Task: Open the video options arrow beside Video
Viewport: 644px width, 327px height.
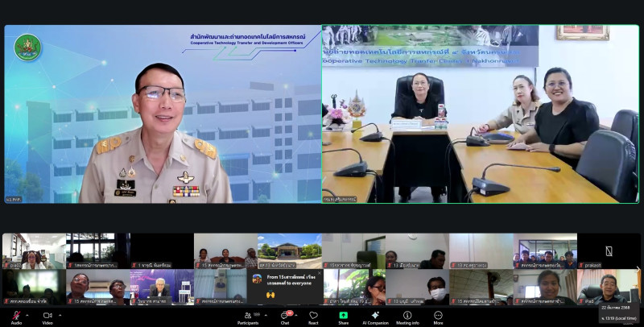Action: coord(58,315)
